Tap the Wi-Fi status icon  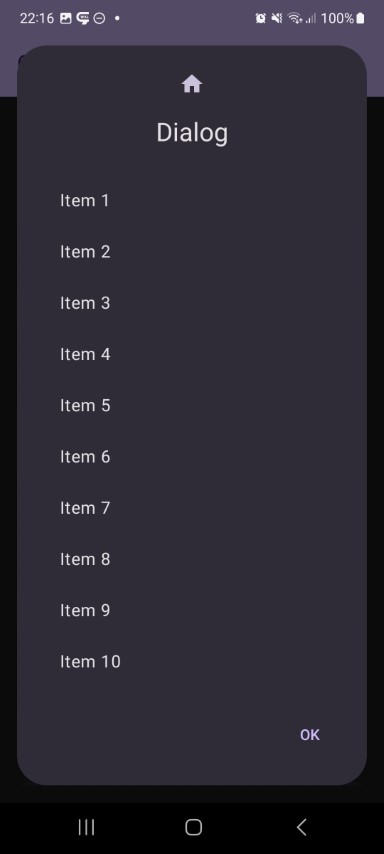pyautogui.click(x=295, y=19)
